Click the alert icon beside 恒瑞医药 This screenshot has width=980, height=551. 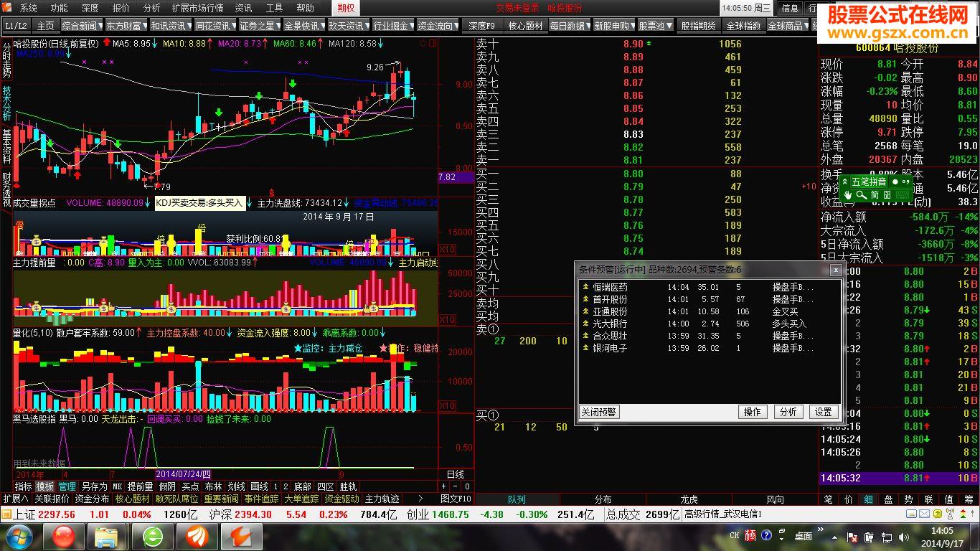tap(585, 287)
